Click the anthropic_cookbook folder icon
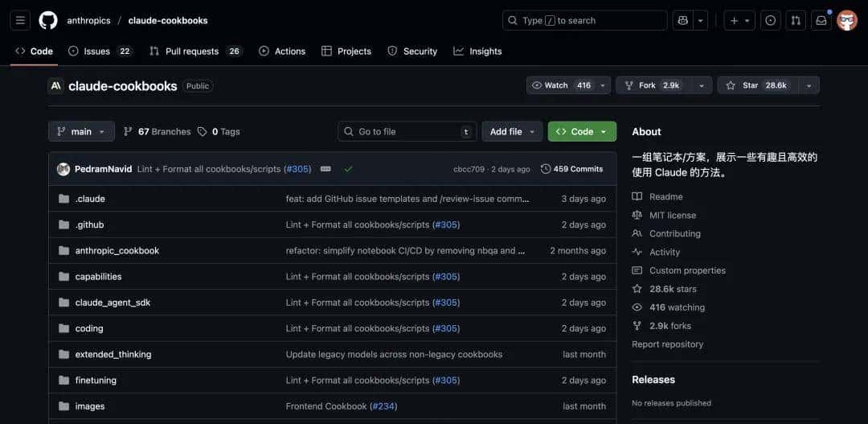This screenshot has height=424, width=868. click(63, 250)
